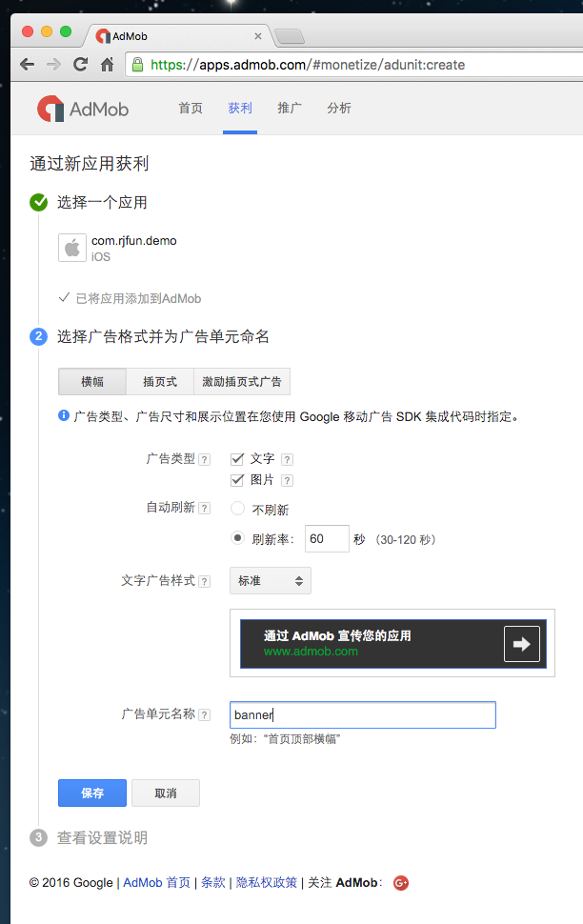Screen dimensions: 583x924
Task: Click the Google+ icon in footer
Action: point(401,883)
